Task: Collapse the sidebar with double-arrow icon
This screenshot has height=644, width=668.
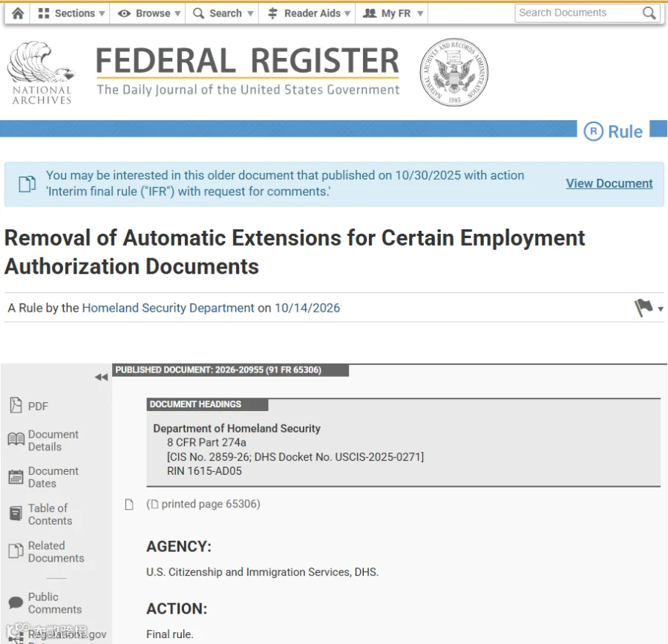Action: tap(102, 377)
